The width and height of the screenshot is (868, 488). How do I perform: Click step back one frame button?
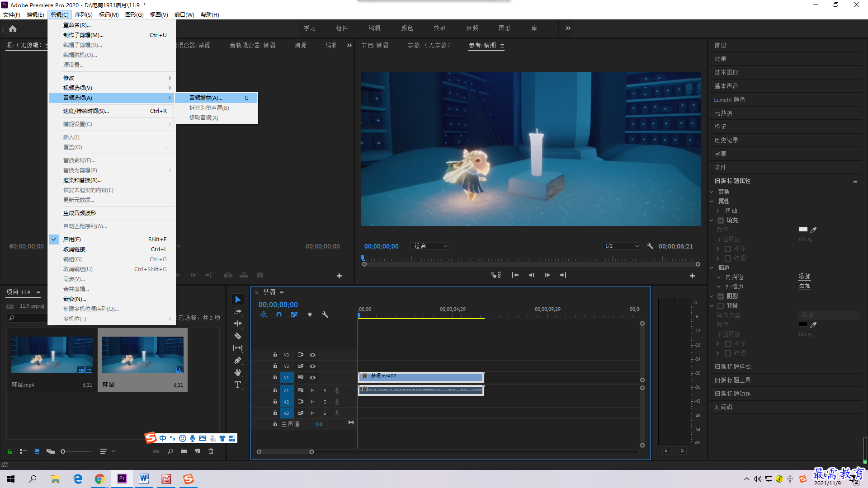(531, 275)
